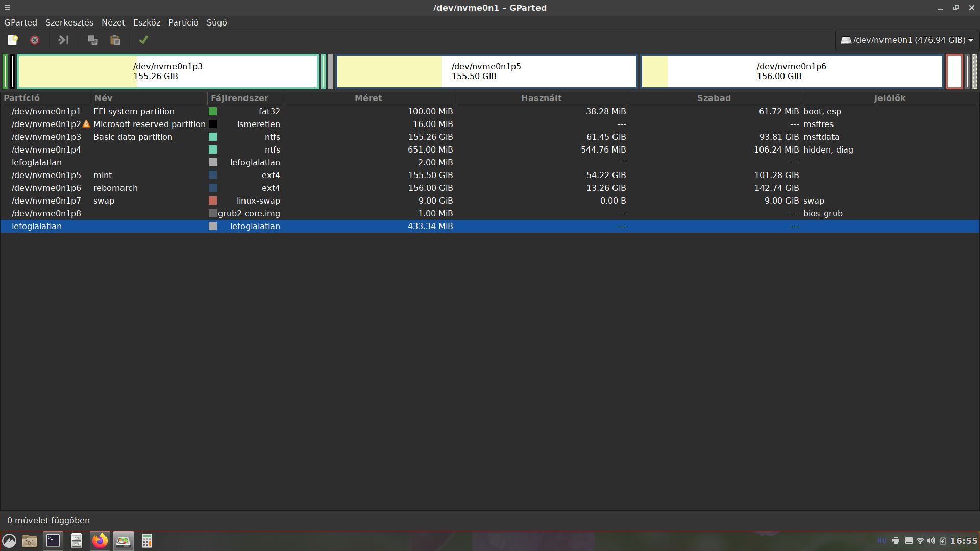This screenshot has height=551, width=980.
Task: Select the red swap block in disk graphic
Action: (x=954, y=71)
